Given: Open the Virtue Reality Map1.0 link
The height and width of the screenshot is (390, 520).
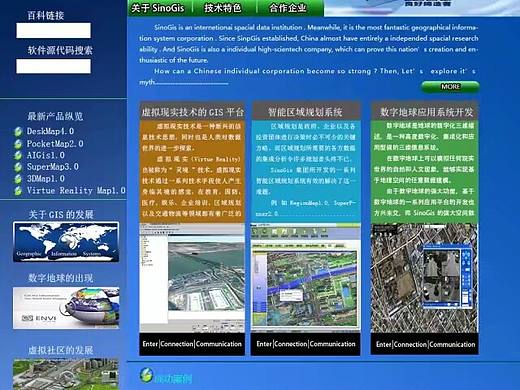Looking at the screenshot, I should (76, 191).
